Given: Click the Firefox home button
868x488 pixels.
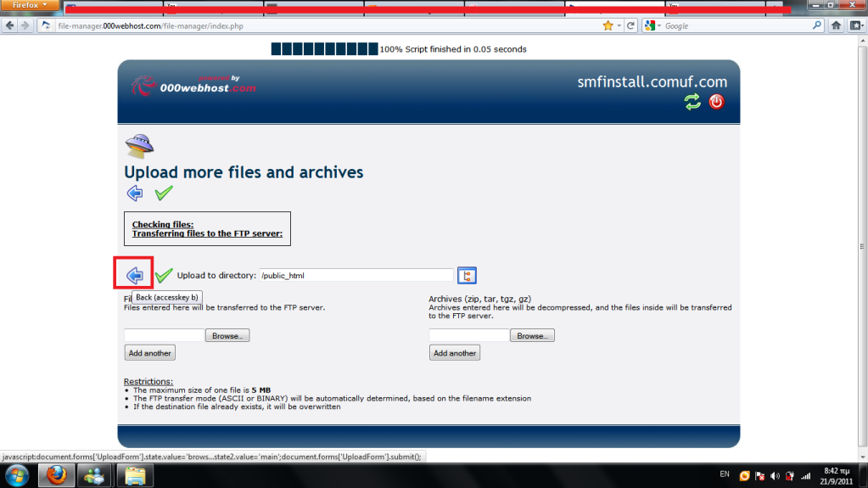Looking at the screenshot, I should (x=835, y=25).
